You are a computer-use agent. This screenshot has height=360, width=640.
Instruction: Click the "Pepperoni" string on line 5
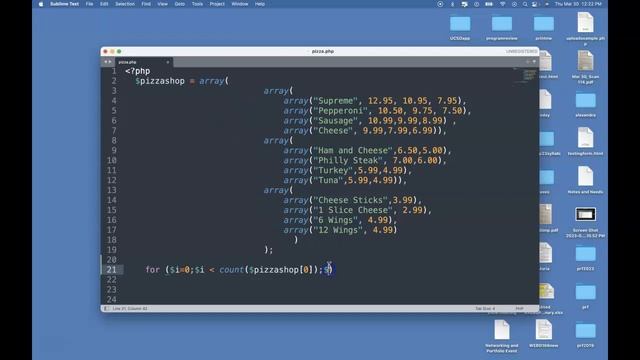(x=340, y=111)
